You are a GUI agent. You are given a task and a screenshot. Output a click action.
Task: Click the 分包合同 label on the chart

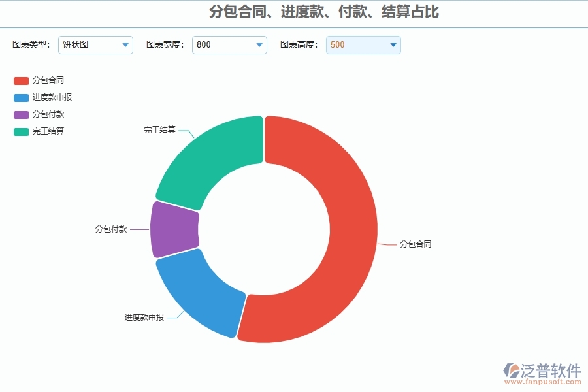416,244
